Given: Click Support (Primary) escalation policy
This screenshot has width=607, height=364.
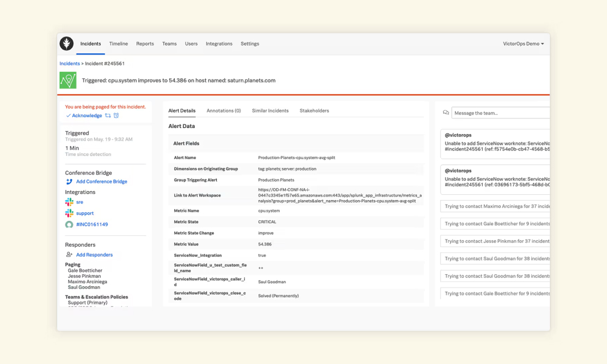Looking at the screenshot, I should [87, 303].
